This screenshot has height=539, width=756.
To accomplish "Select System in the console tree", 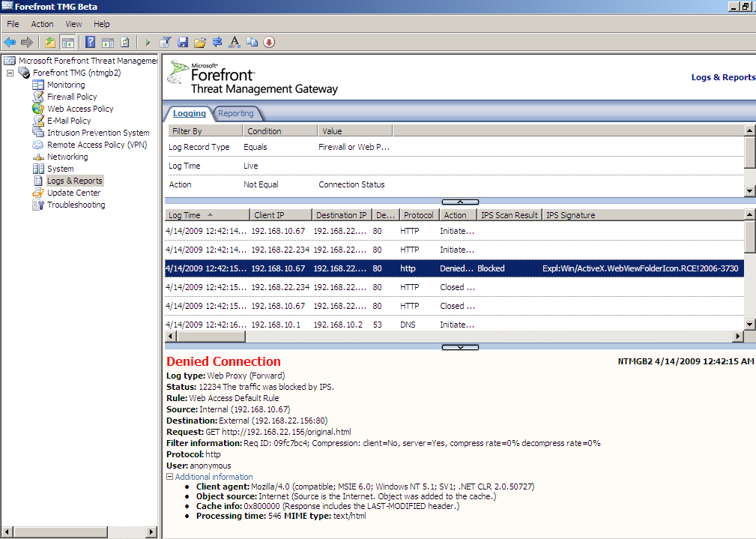I will (x=61, y=169).
